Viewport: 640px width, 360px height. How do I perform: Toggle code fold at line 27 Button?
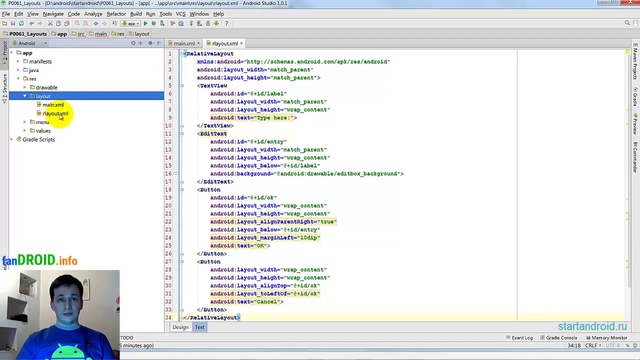(x=182, y=262)
